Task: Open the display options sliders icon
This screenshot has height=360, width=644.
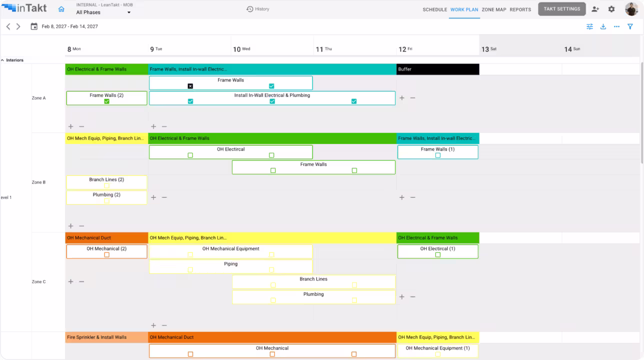Action: (589, 26)
